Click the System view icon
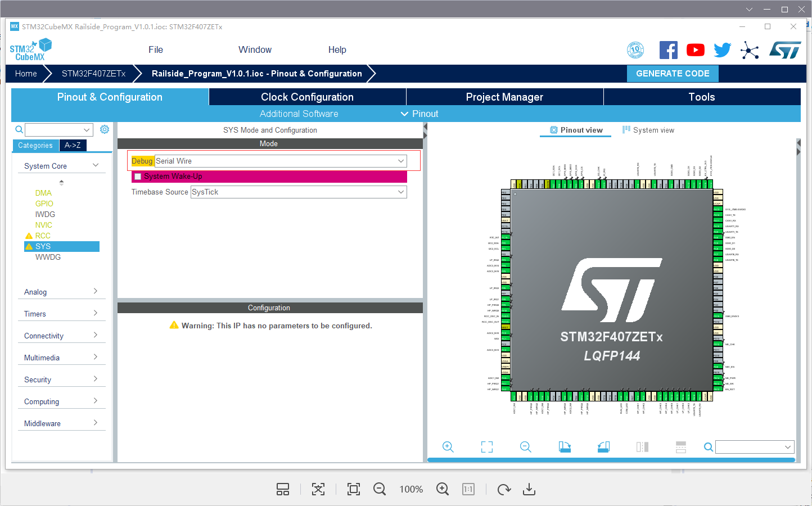The height and width of the screenshot is (506, 812). [x=648, y=130]
